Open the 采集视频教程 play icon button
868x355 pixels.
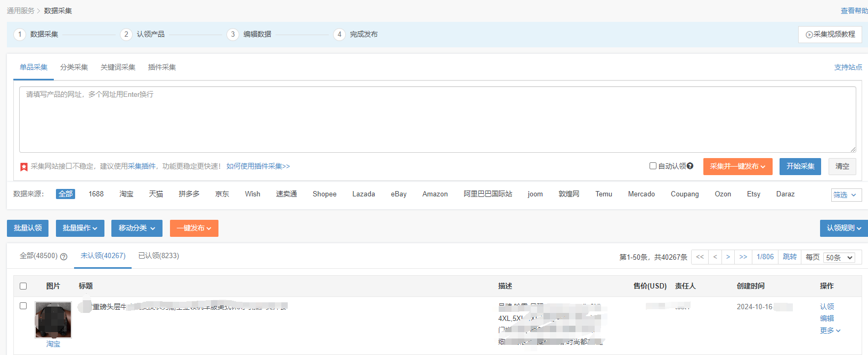[830, 35]
